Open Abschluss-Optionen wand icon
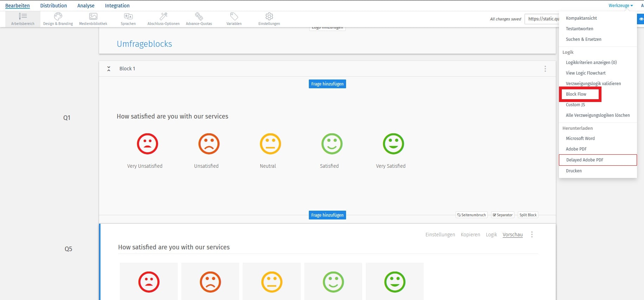This screenshot has width=644, height=300. (163, 16)
